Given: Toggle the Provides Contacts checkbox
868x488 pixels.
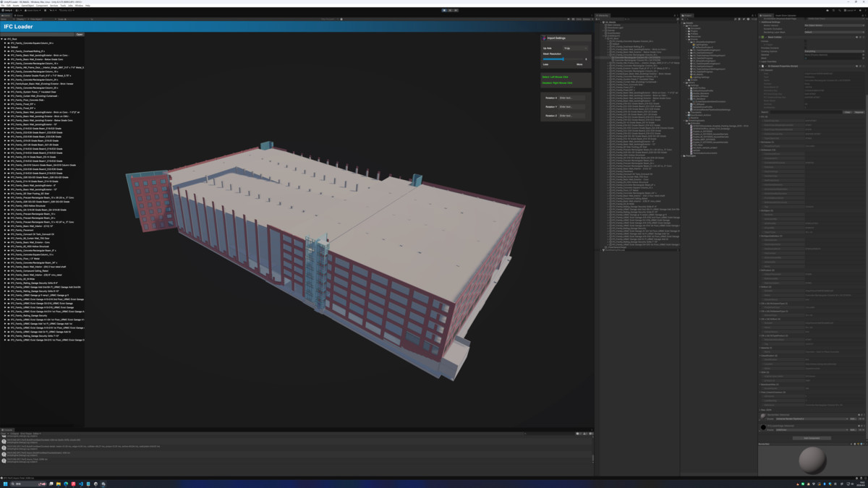Looking at the screenshot, I should pyautogui.click(x=807, y=48).
